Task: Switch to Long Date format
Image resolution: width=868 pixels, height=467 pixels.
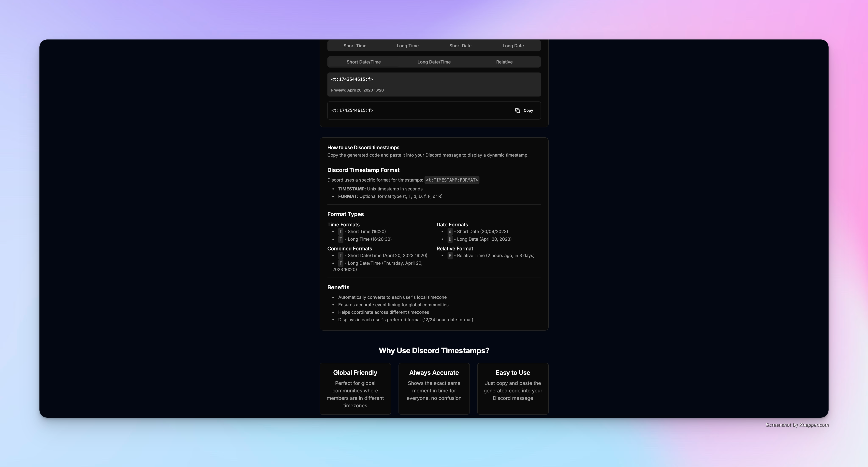Action: coord(513,46)
